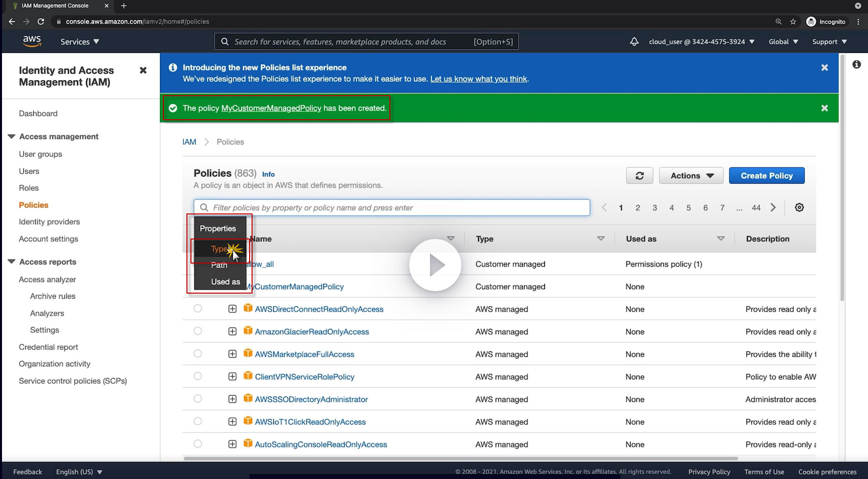
Task: Click the AWS logo home icon
Action: 32,42
